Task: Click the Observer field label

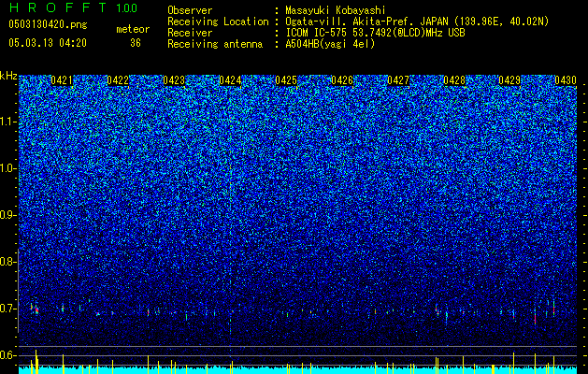Action: coord(190,10)
